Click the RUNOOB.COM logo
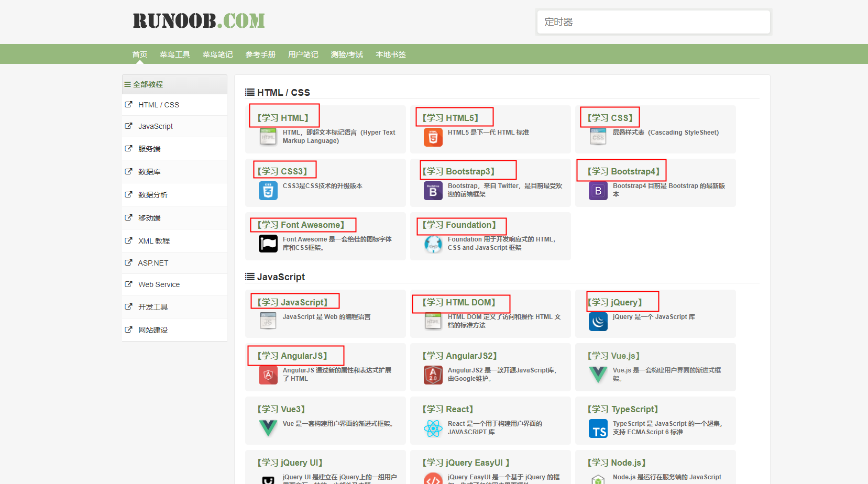Screen dimensions: 868x484 coord(199,21)
